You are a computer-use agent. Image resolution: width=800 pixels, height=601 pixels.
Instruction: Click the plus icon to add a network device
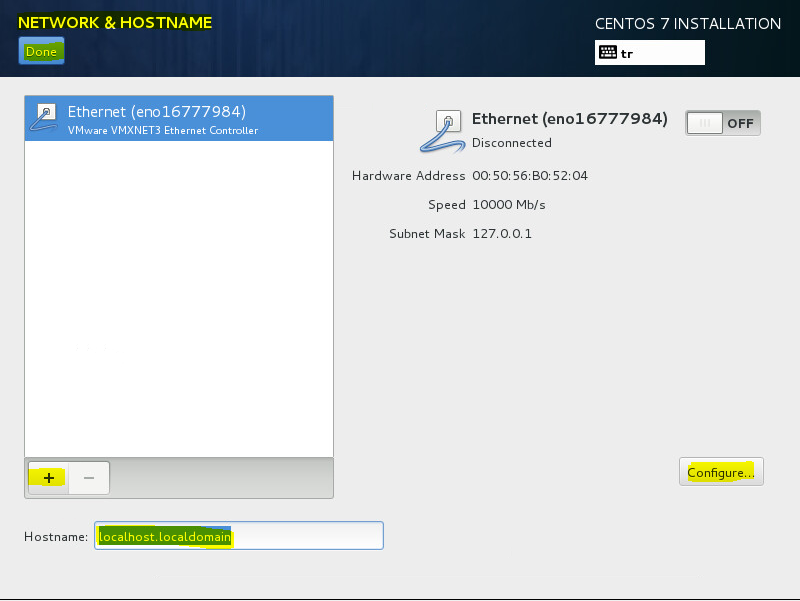[x=48, y=478]
